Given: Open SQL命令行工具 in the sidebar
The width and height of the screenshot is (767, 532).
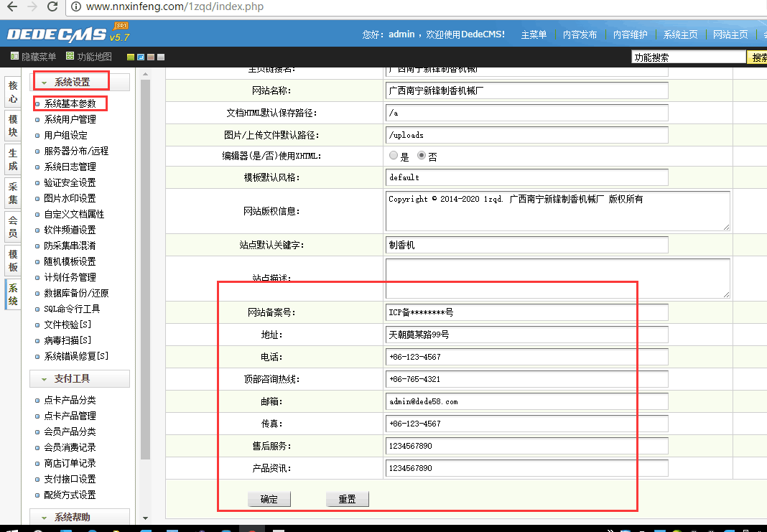Looking at the screenshot, I should 72,309.
